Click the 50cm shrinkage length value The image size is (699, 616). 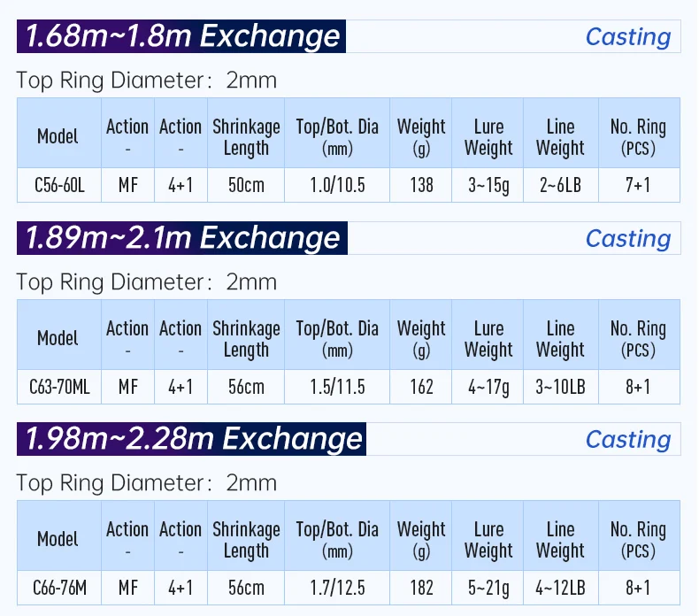[x=246, y=185]
